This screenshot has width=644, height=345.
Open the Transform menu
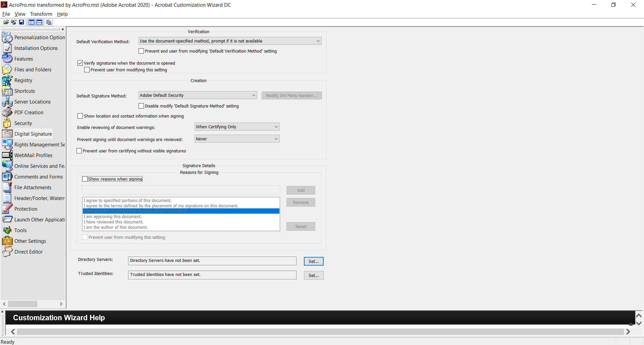click(41, 14)
